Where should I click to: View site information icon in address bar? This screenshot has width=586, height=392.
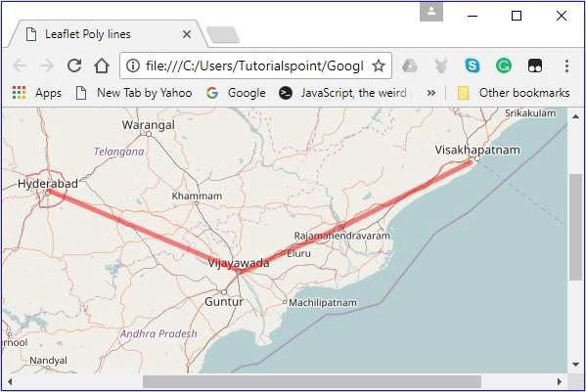click(133, 65)
